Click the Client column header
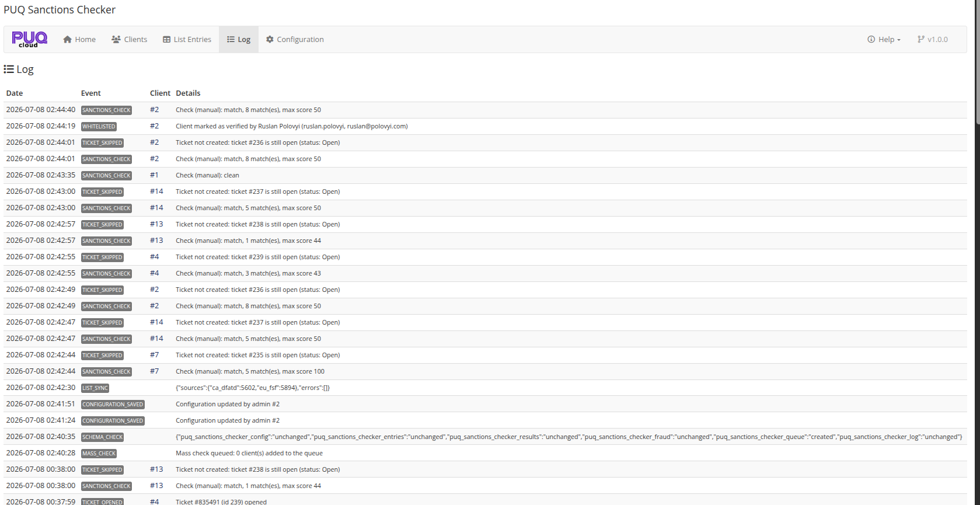Screen dimensions: 980x505 [160, 93]
